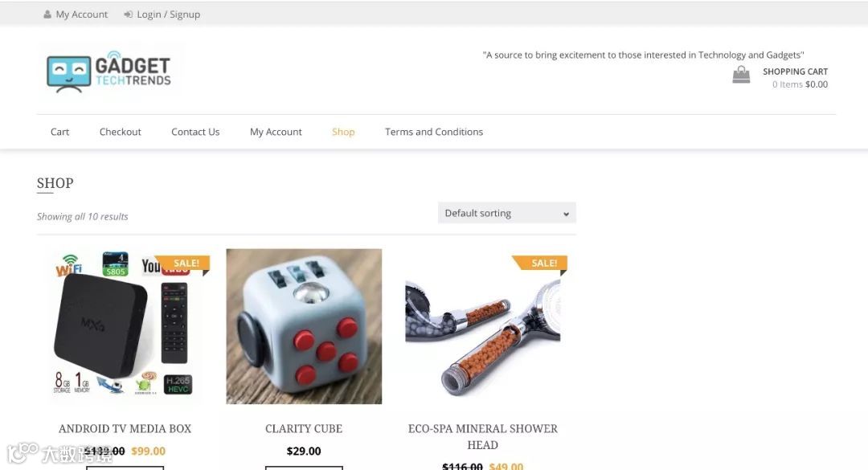
Task: Click the Login / Signup arrow icon
Action: click(x=128, y=14)
